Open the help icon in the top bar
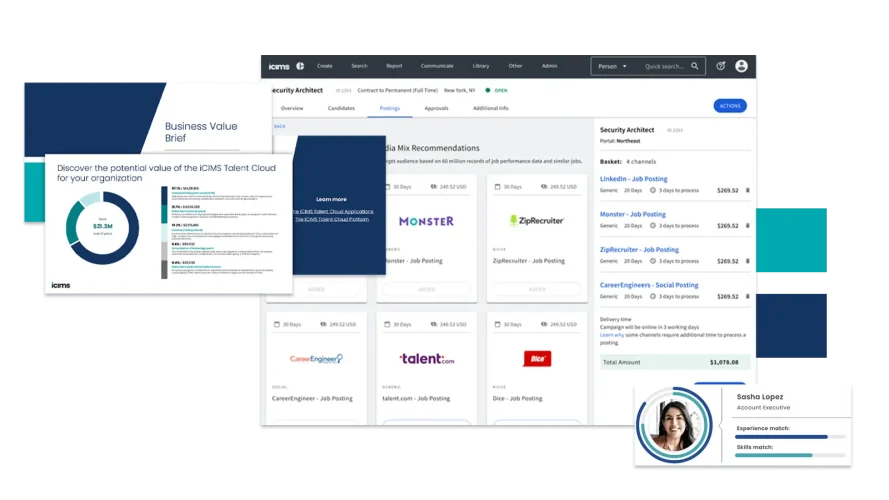 click(x=721, y=66)
